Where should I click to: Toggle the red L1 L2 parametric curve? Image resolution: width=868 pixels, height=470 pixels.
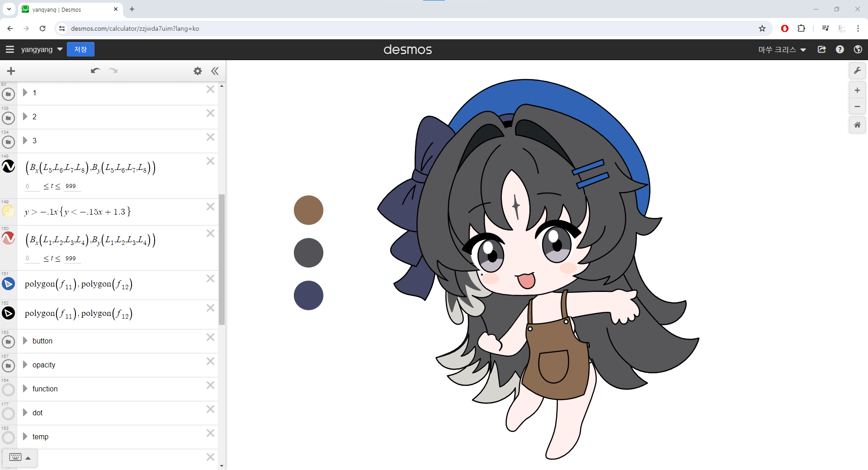click(8, 238)
